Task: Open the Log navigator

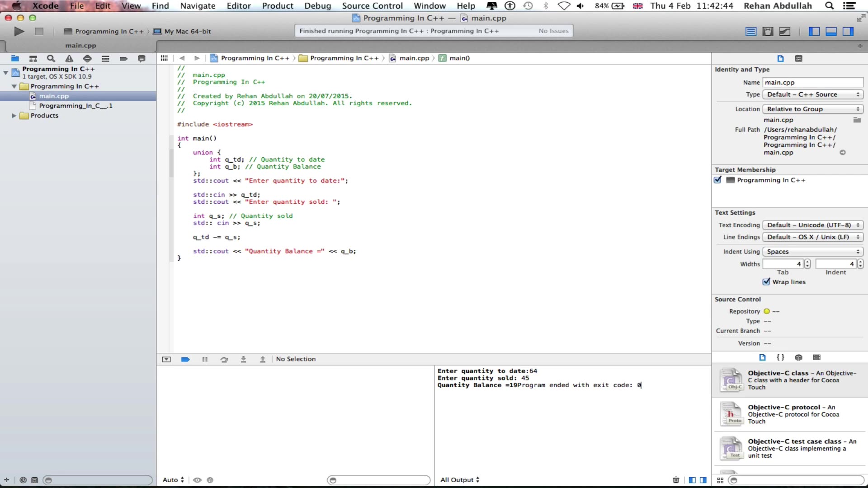Action: (142, 58)
